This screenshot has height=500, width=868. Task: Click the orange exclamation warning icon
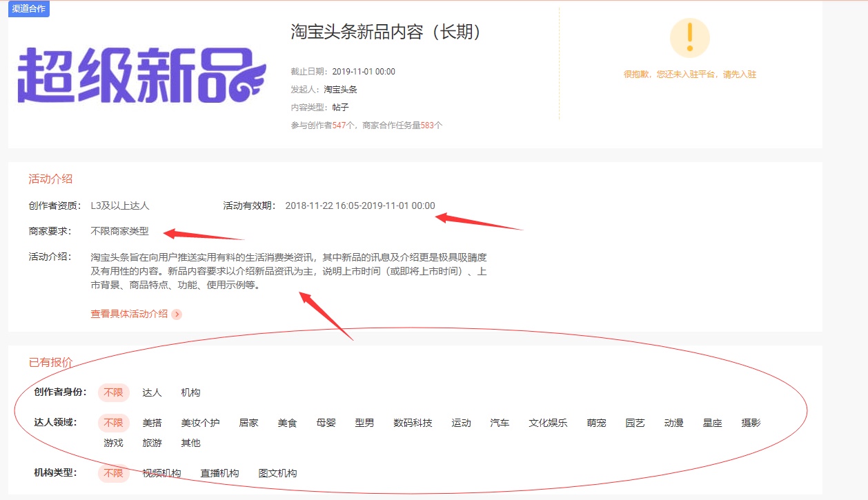tap(689, 37)
